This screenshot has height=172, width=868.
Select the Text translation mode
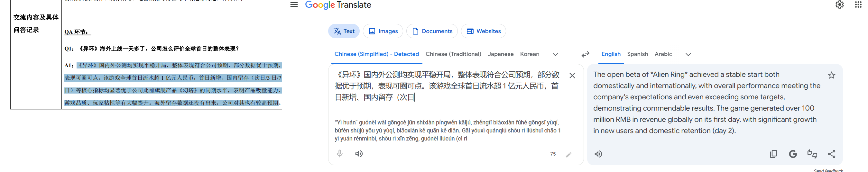[344, 31]
